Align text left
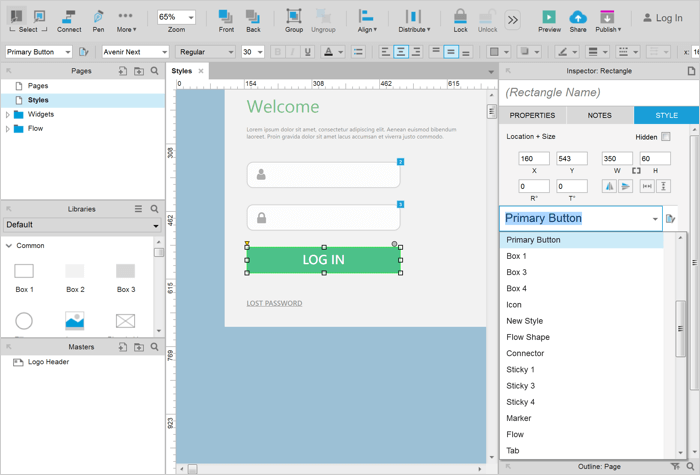Screen dimensions: 700x475 click(x=385, y=52)
